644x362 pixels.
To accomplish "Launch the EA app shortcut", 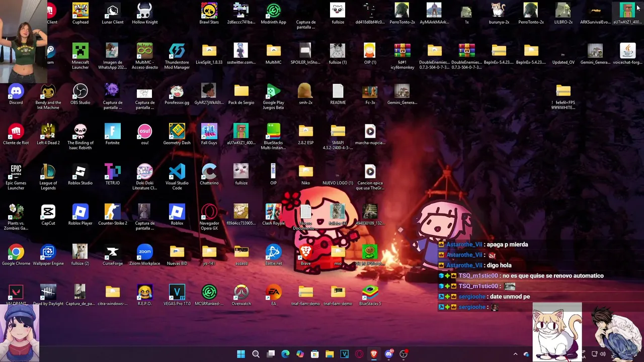I will (274, 295).
